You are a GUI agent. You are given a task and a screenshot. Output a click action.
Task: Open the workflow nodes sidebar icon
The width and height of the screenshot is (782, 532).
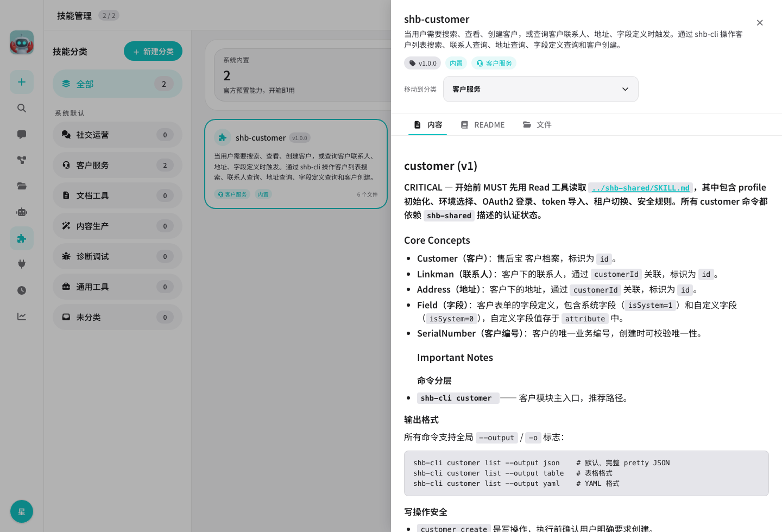coord(22,160)
